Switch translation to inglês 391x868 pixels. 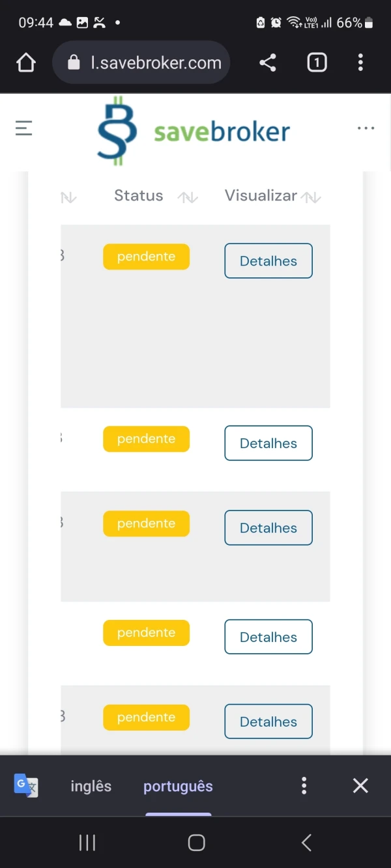tap(91, 786)
